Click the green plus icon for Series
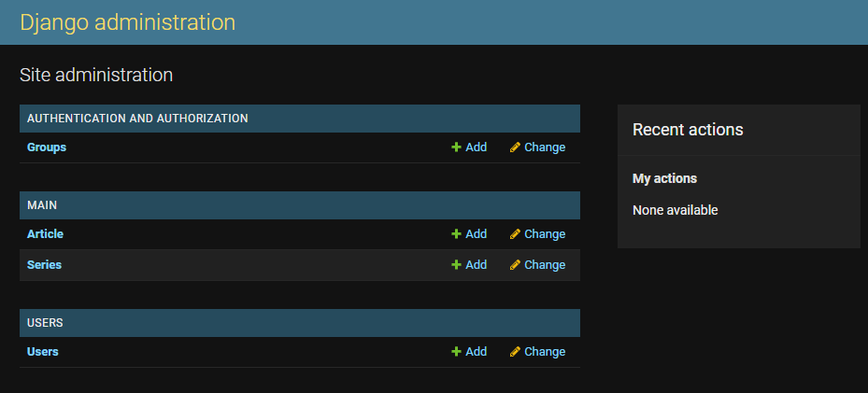Viewport: 868px width, 393px height. pyautogui.click(x=456, y=265)
